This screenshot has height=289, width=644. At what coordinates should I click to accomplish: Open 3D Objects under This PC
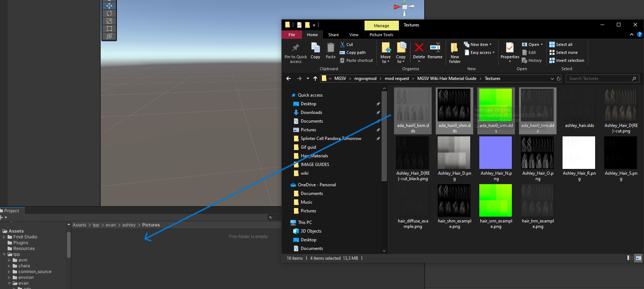(x=311, y=231)
